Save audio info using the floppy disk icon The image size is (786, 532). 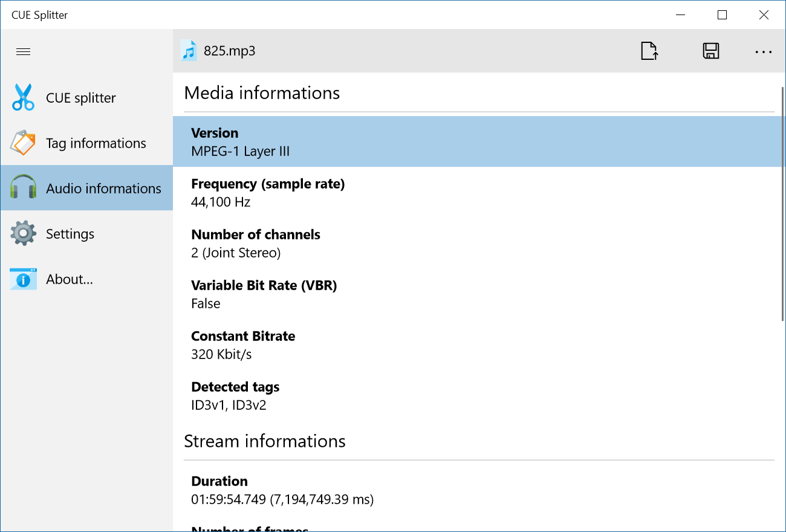click(711, 51)
